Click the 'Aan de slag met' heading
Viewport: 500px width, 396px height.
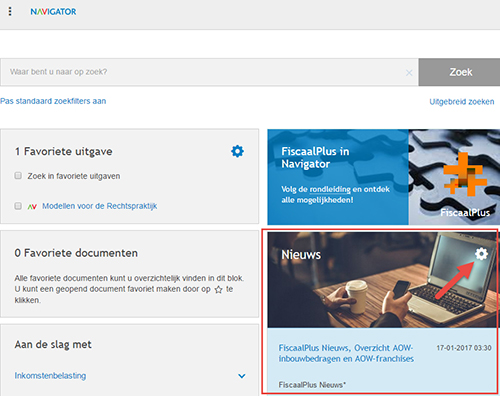53,344
